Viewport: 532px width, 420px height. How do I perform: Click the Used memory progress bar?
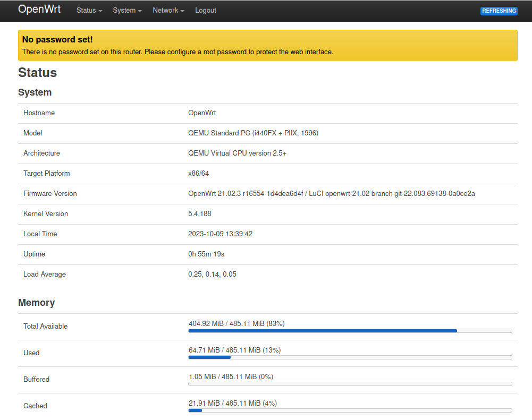(349, 357)
